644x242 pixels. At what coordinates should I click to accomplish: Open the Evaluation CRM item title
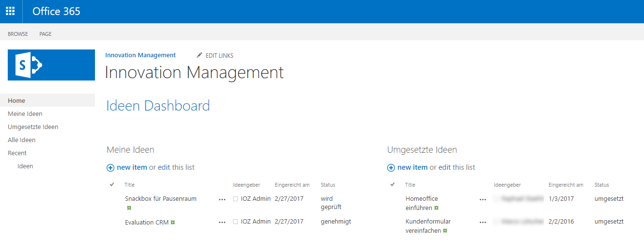pos(146,222)
